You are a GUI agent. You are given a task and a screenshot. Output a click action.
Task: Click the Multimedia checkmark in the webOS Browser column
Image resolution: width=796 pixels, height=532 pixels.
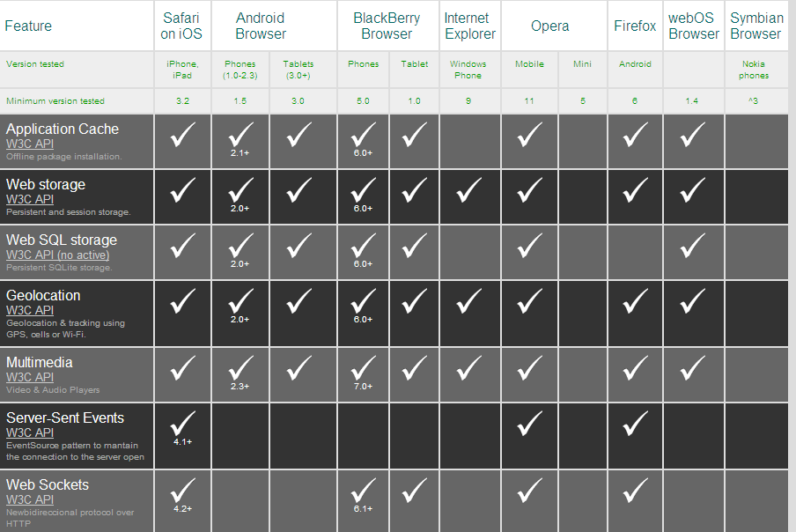[x=693, y=368]
